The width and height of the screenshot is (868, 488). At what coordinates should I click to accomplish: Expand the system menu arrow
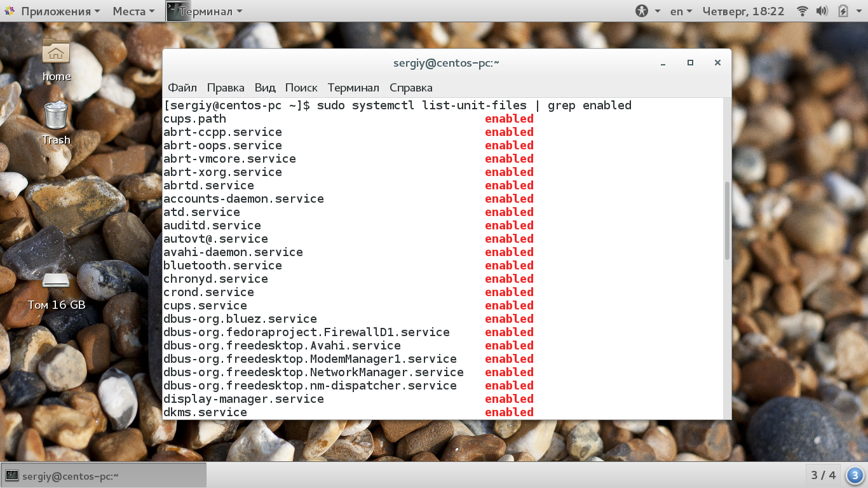[858, 11]
